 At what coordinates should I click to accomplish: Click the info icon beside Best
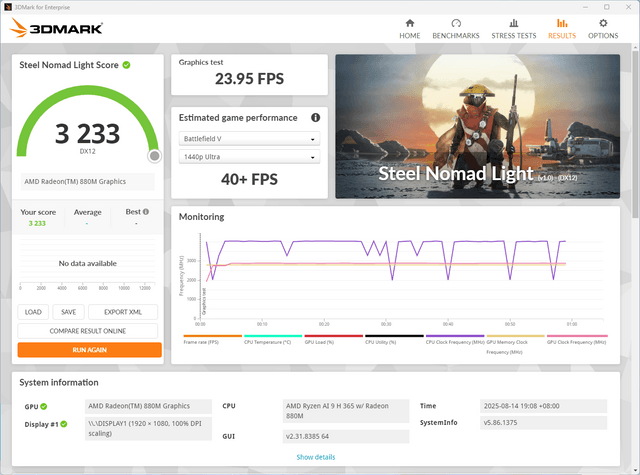pos(146,211)
